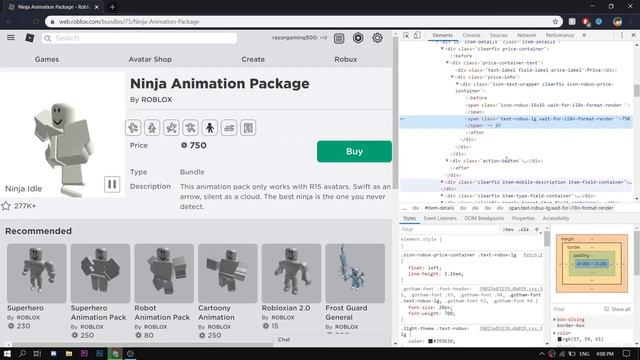Open the Frost Guard General thumbnail
The height and width of the screenshot is (360, 640).
pos(355,273)
